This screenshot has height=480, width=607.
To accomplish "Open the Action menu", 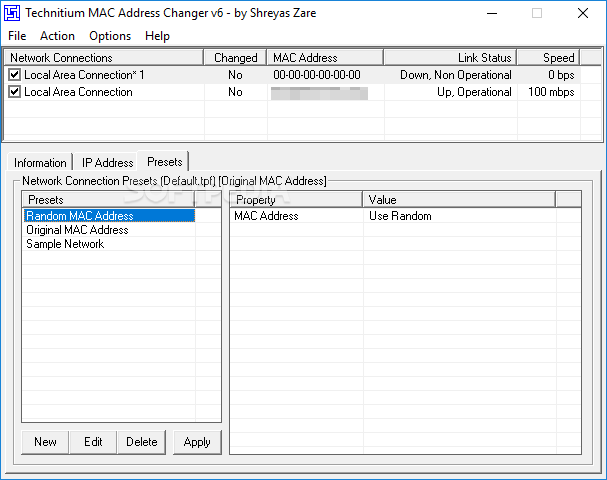I will click(x=57, y=36).
